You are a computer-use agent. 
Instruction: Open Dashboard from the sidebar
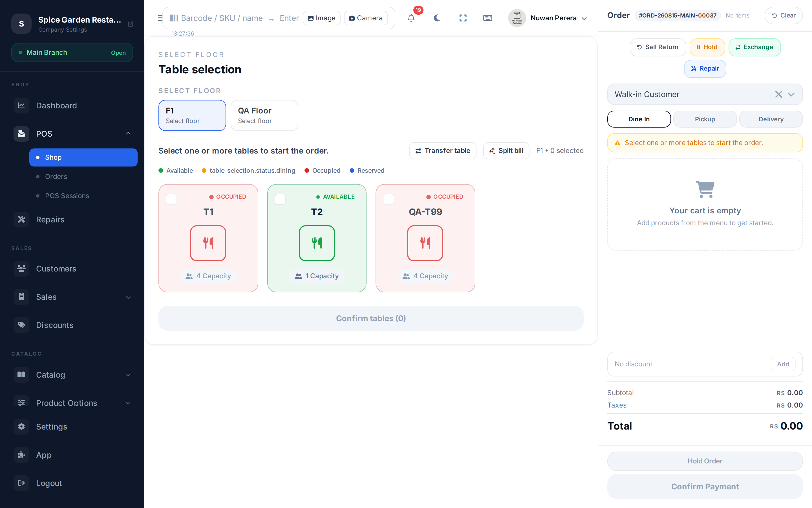pos(72,106)
